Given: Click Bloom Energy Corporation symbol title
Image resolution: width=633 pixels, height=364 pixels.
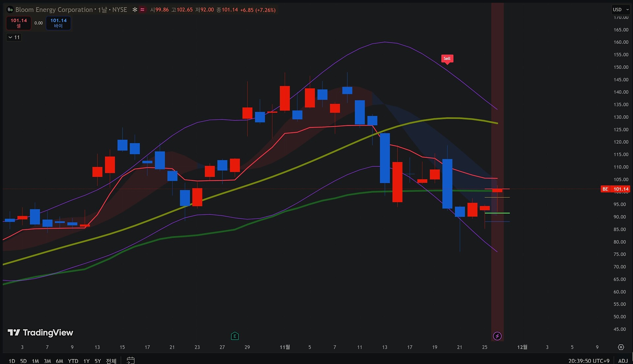Looking at the screenshot, I should tap(54, 10).
